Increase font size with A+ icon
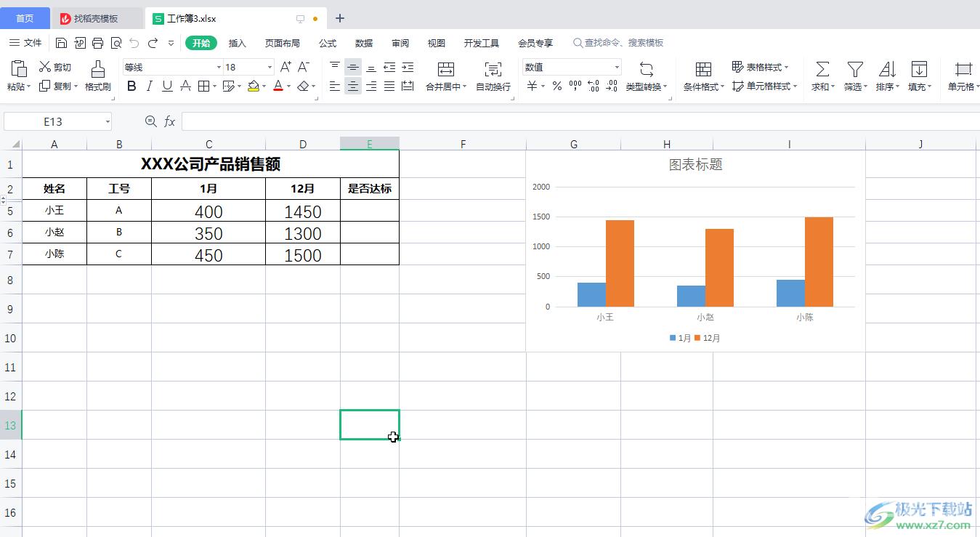980x537 pixels. point(286,67)
